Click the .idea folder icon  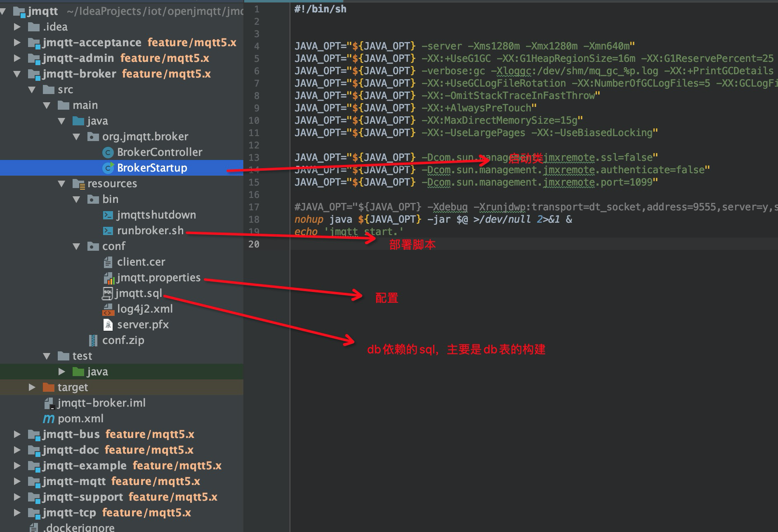pos(33,27)
